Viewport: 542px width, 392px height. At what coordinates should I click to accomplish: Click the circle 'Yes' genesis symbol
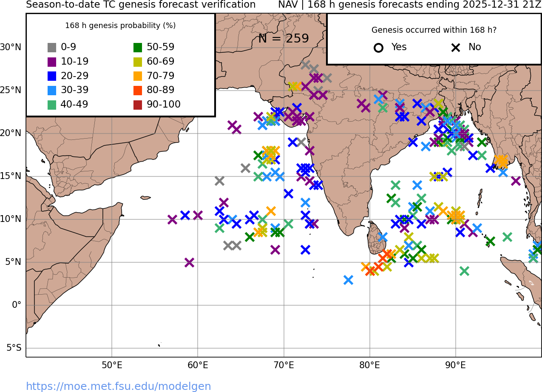click(378, 48)
